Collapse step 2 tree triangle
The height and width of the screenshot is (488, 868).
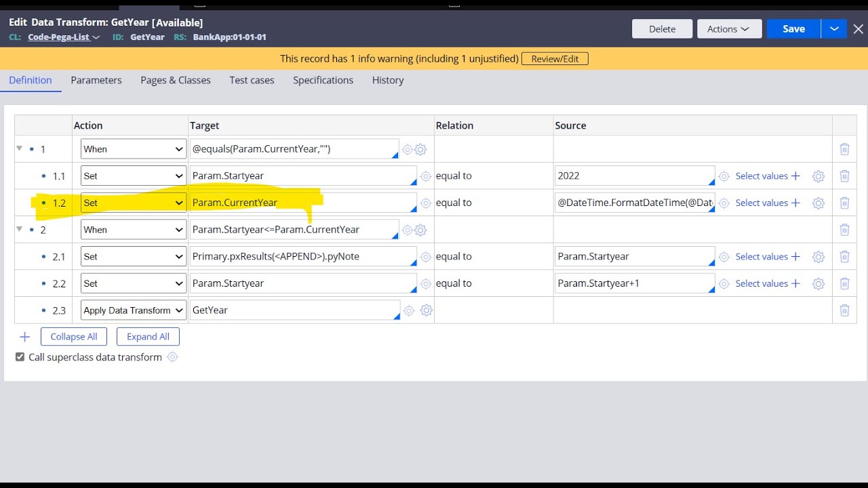pyautogui.click(x=19, y=229)
